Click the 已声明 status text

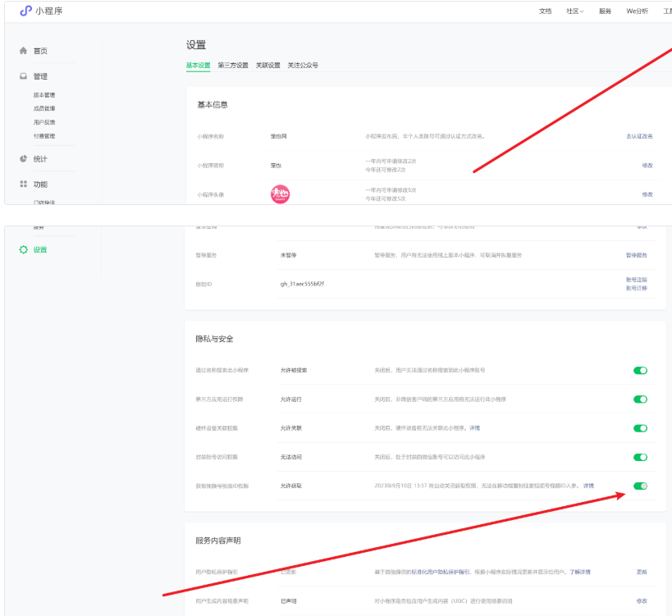coord(289,601)
